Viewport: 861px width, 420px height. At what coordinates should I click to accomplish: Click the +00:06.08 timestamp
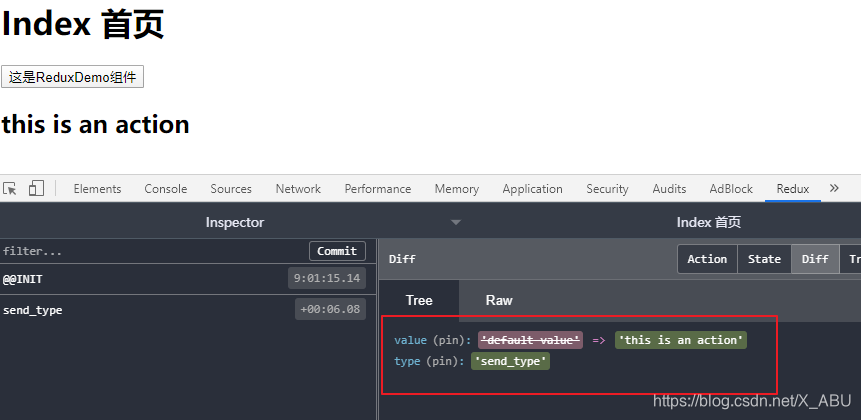pos(330,309)
